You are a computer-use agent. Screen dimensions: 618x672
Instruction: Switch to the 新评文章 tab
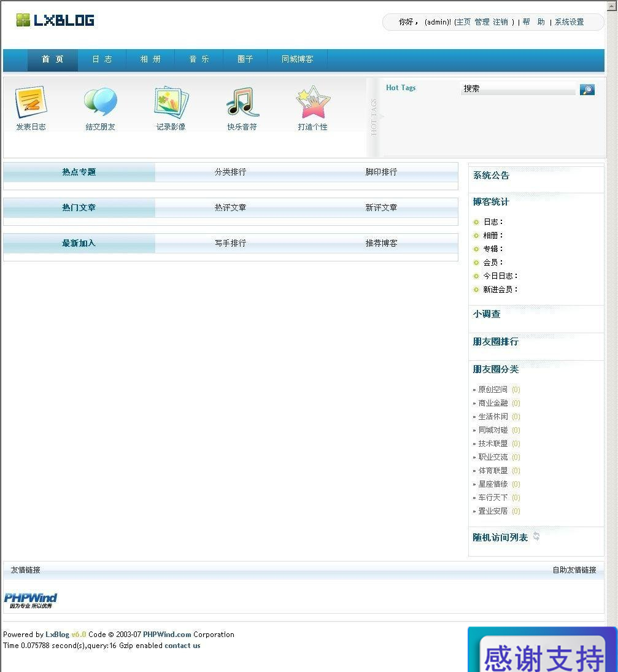382,207
